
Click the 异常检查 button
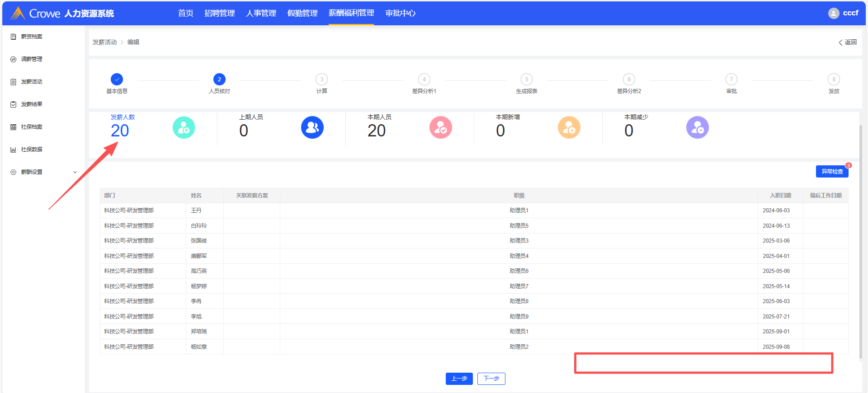(x=832, y=172)
